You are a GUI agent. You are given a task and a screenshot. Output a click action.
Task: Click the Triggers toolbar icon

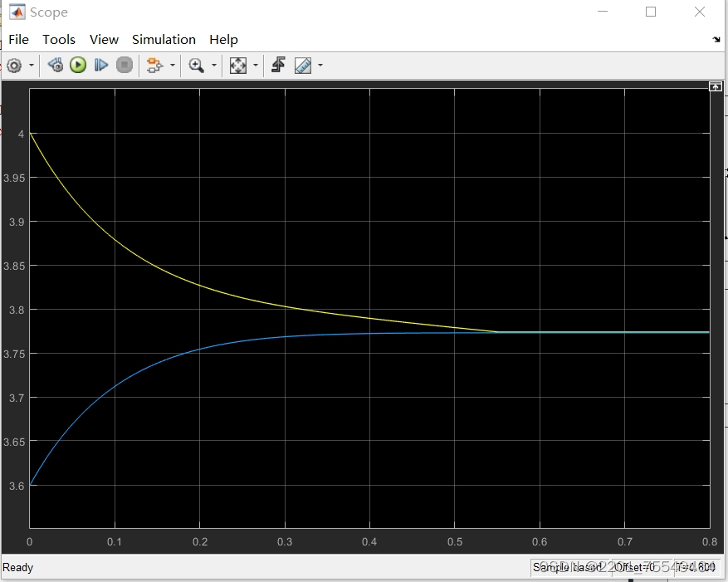click(x=278, y=65)
